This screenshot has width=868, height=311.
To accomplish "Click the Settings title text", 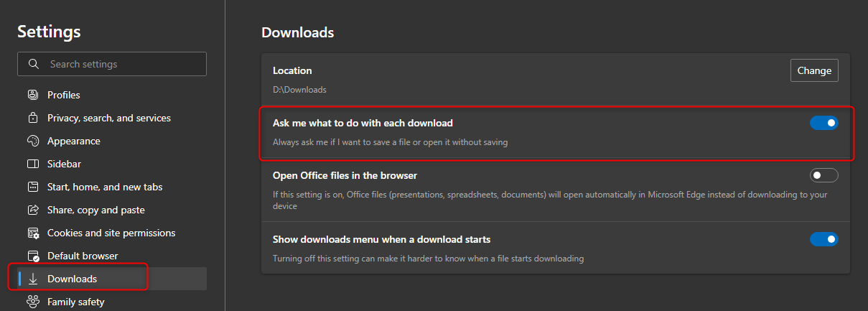I will (49, 32).
